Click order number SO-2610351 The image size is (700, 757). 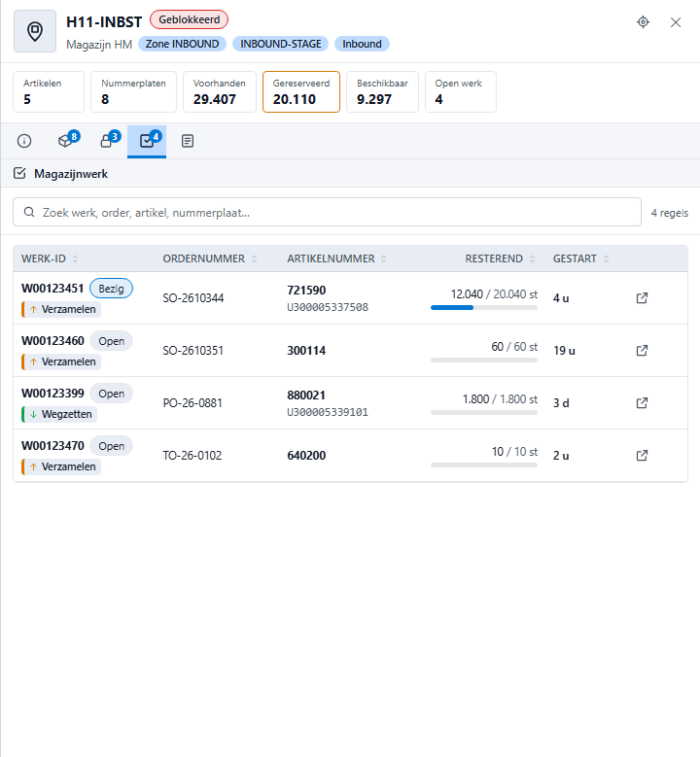point(193,351)
